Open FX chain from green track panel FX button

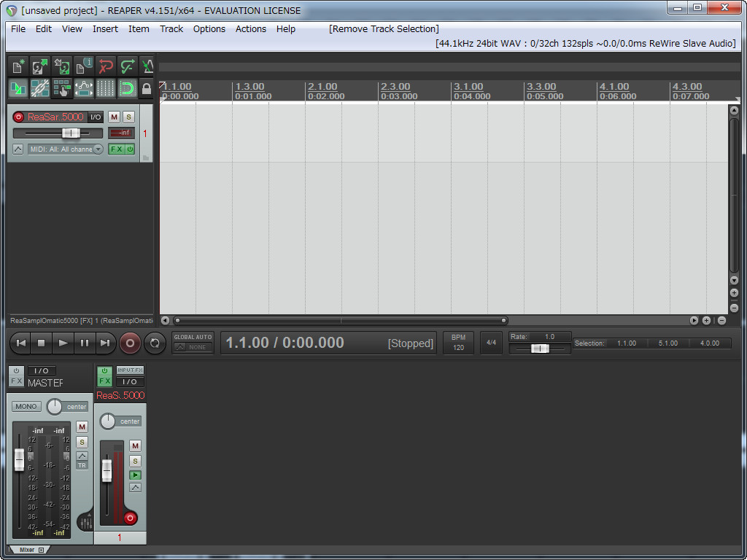pos(116,149)
